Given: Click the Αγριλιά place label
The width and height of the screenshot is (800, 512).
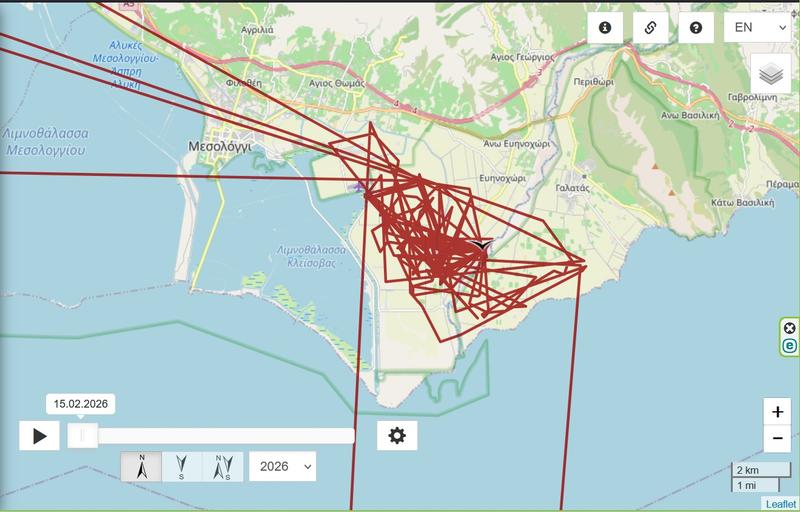Looking at the screenshot, I should (257, 30).
